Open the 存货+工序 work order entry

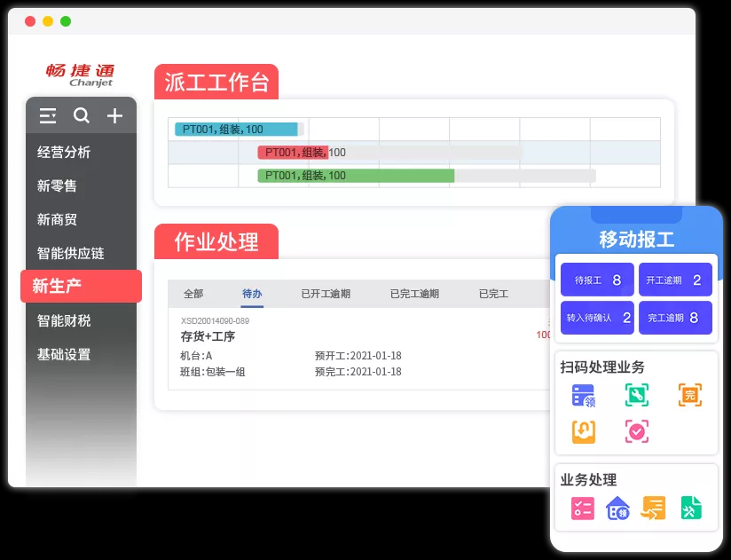(x=208, y=336)
